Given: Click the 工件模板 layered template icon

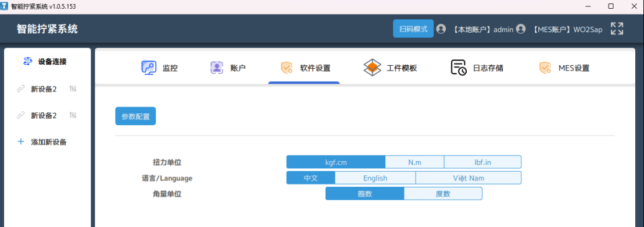Looking at the screenshot, I should pos(373,68).
